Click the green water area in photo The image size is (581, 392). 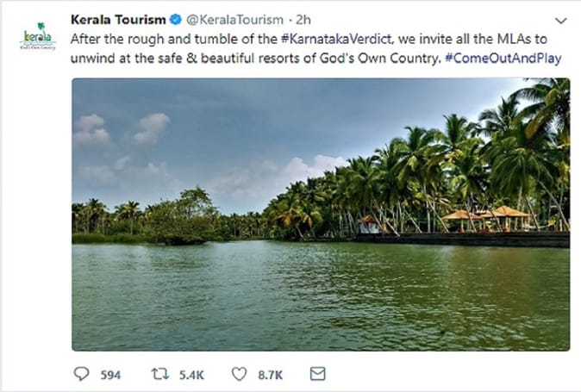click(x=321, y=296)
